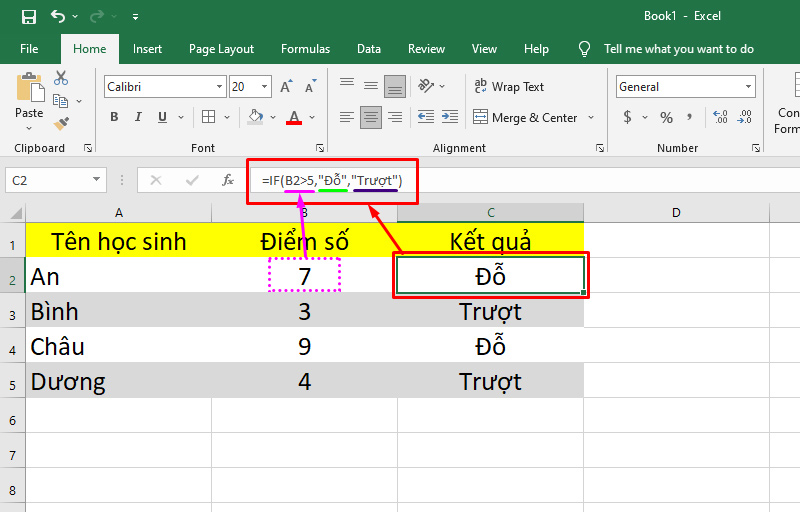Screen dimensions: 800x512
Task: Apply the red Font Color
Action: pyautogui.click(x=294, y=117)
